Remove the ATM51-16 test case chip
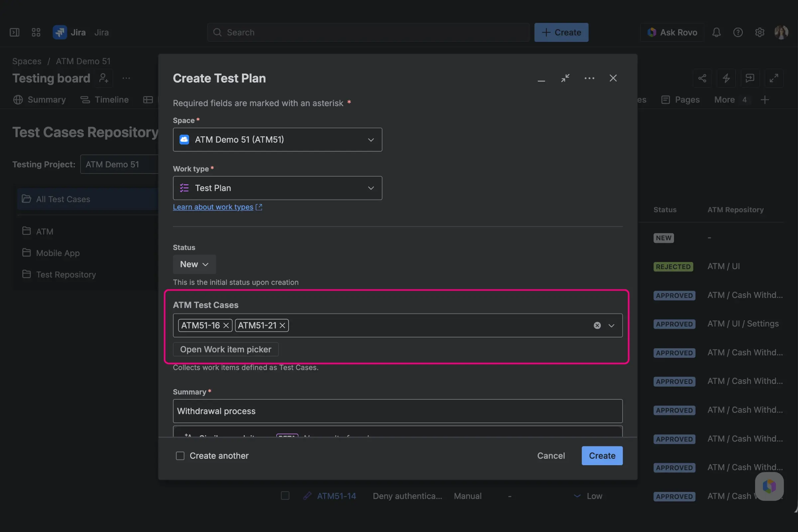Viewport: 798px width, 532px height. [x=226, y=326]
